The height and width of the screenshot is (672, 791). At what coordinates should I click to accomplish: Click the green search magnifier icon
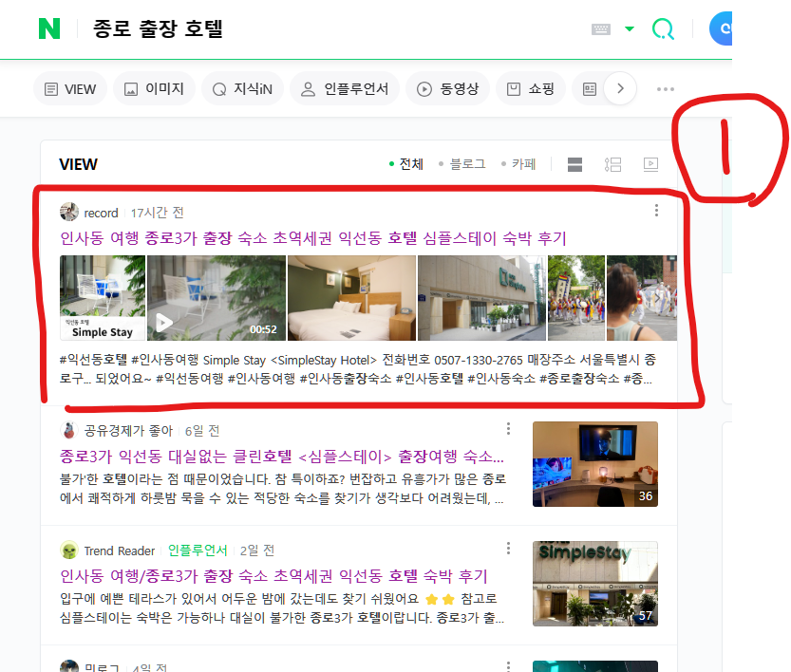point(663,28)
